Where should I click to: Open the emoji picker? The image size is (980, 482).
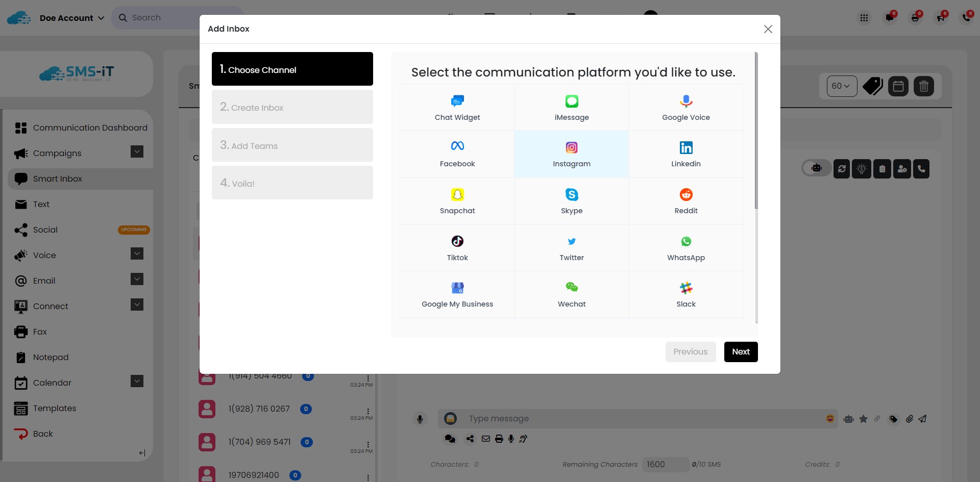click(830, 419)
